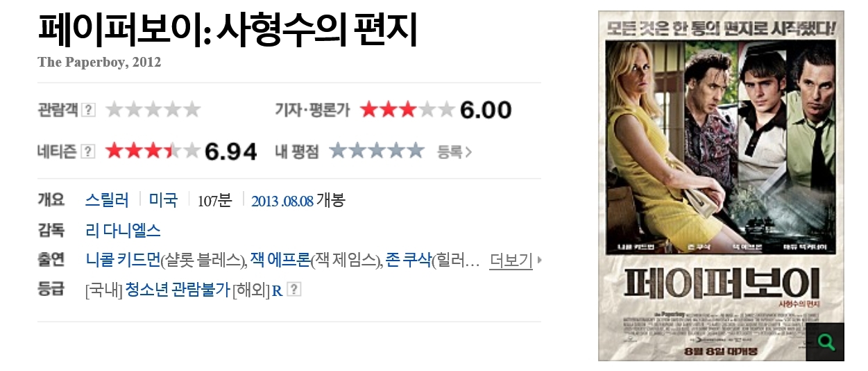The image size is (868, 371).
Task: Click the help icon beside 관람객
Action: [88, 110]
